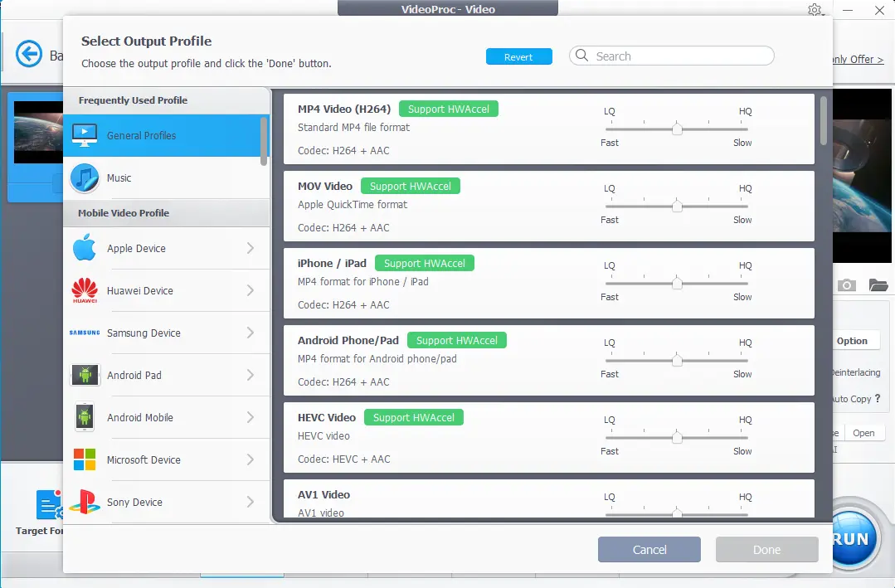The height and width of the screenshot is (588, 895).
Task: Select the MP4 Video (H264) profile
Action: [548, 129]
